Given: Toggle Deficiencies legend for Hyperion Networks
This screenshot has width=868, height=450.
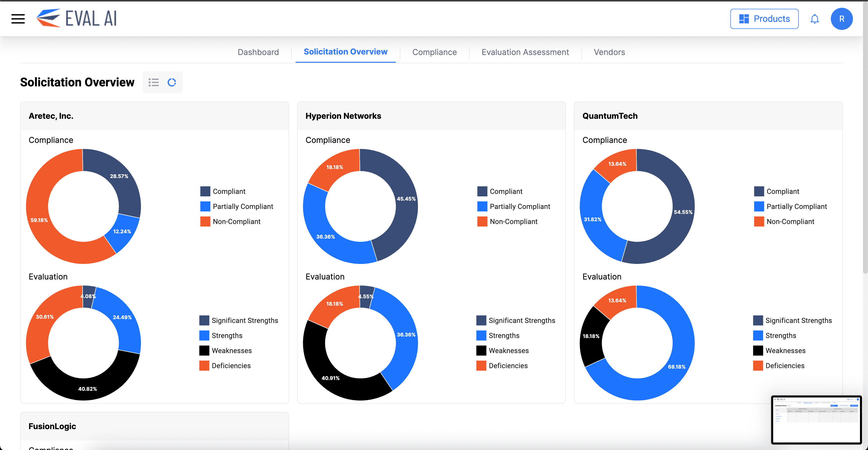Looking at the screenshot, I should (x=502, y=366).
